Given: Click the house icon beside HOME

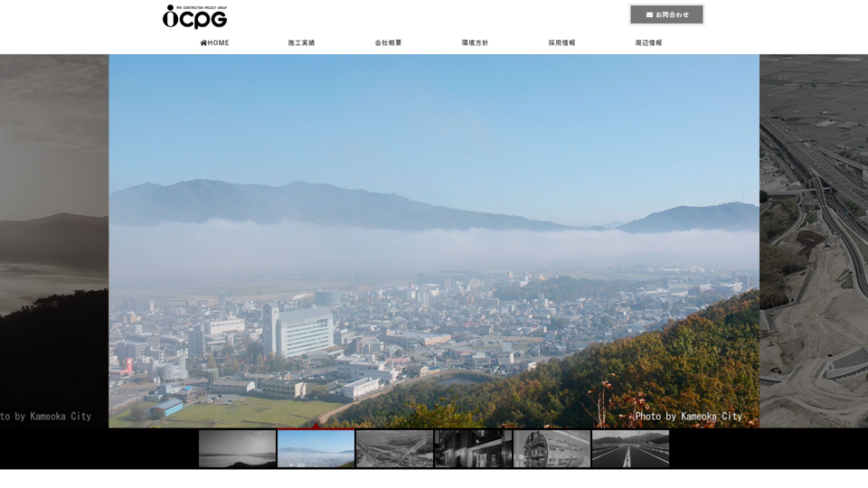Looking at the screenshot, I should pyautogui.click(x=203, y=42).
